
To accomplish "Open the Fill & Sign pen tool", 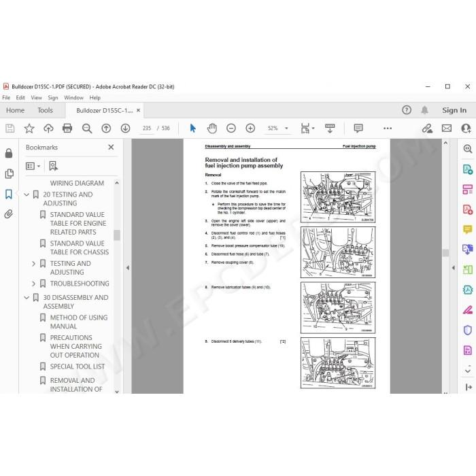I will coord(468,310).
